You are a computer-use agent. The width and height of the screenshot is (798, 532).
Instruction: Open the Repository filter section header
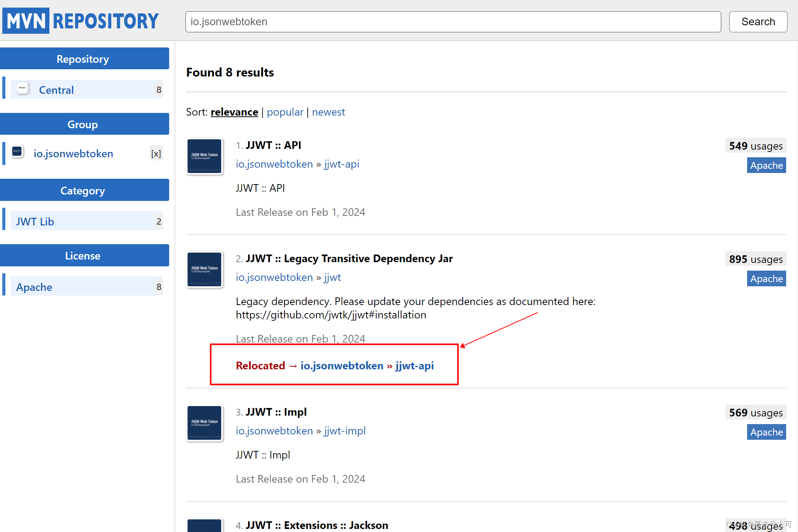pyautogui.click(x=83, y=59)
